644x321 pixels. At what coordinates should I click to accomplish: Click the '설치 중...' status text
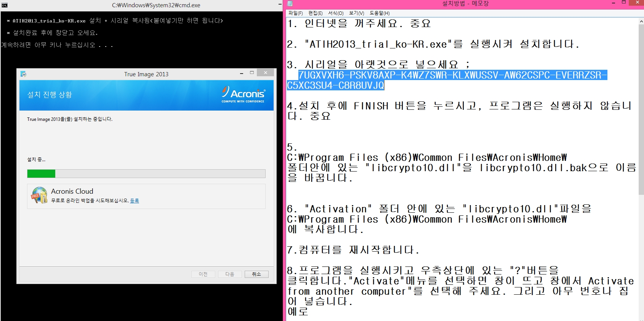click(36, 159)
